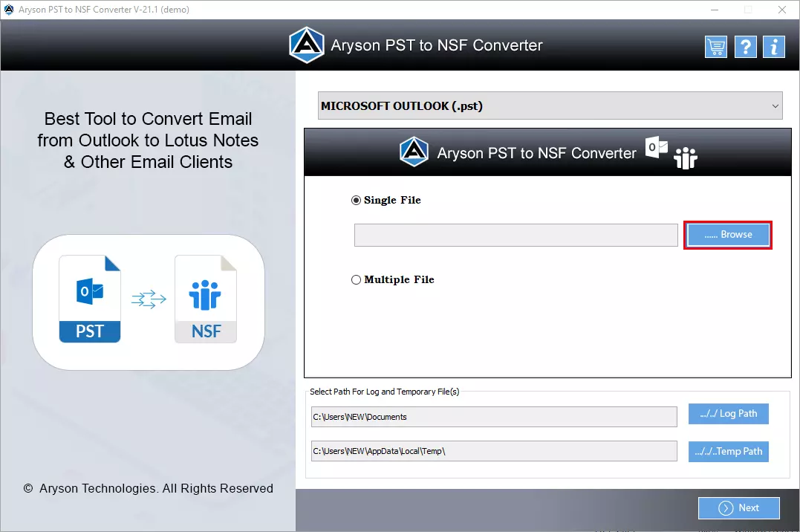This screenshot has width=800, height=532.
Task: Click the 'Aryson Technologies. All Rights Reserved' text
Action: pyautogui.click(x=156, y=489)
